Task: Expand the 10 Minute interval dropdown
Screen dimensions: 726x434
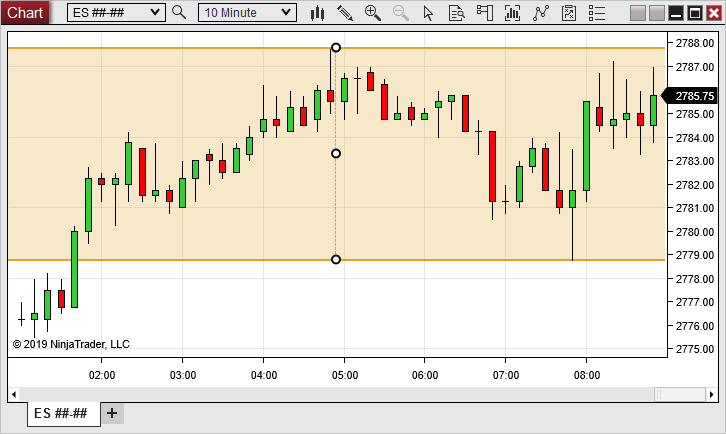Action: pyautogui.click(x=286, y=13)
